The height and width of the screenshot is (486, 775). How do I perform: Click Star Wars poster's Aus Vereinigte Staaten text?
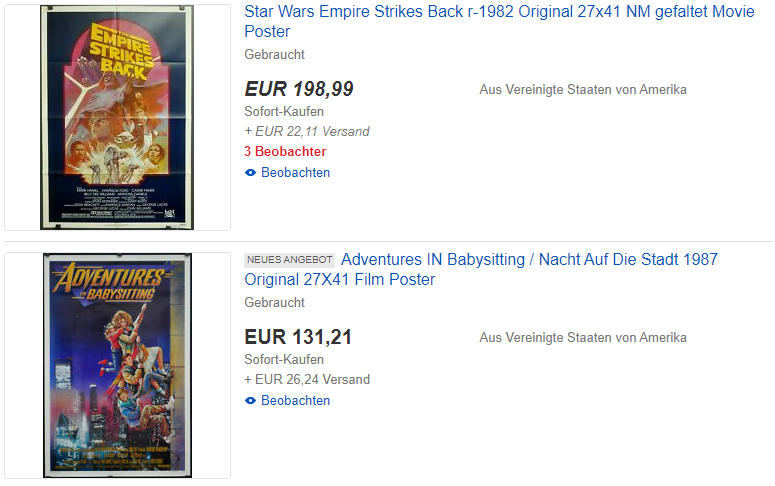tap(583, 89)
